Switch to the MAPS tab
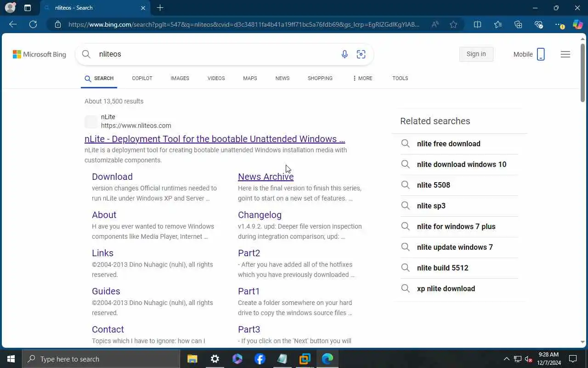The image size is (588, 368). [x=250, y=78]
